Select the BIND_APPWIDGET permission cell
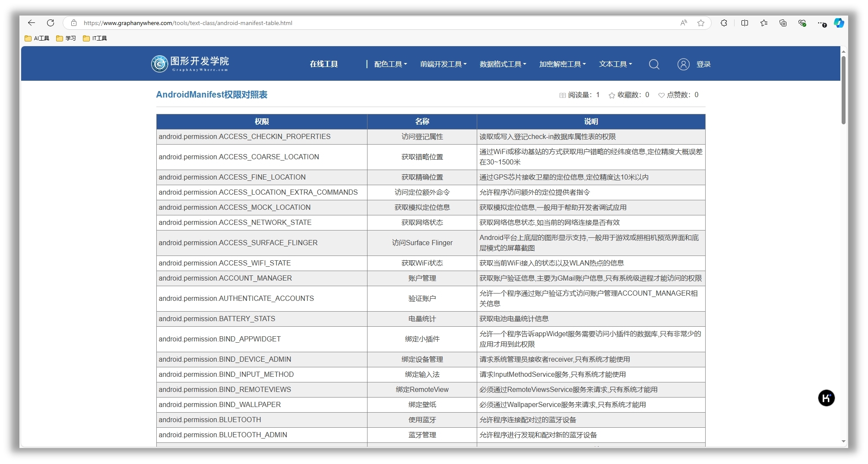The height and width of the screenshot is (464, 868). coord(262,339)
